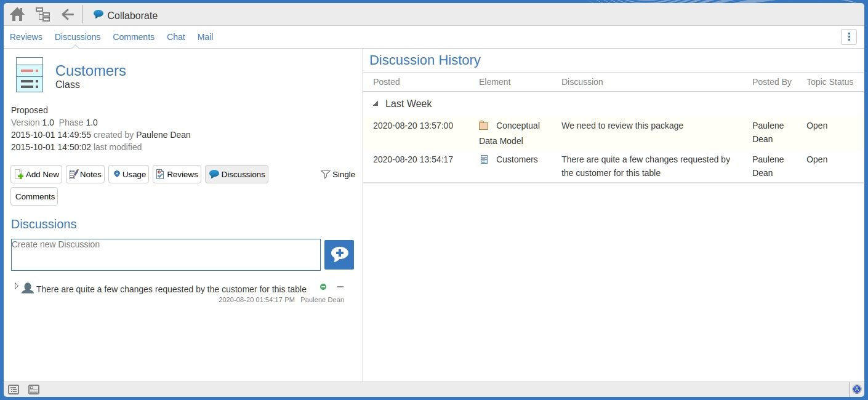The image size is (868, 400).
Task: Click the green status dot on the discussion
Action: (323, 286)
